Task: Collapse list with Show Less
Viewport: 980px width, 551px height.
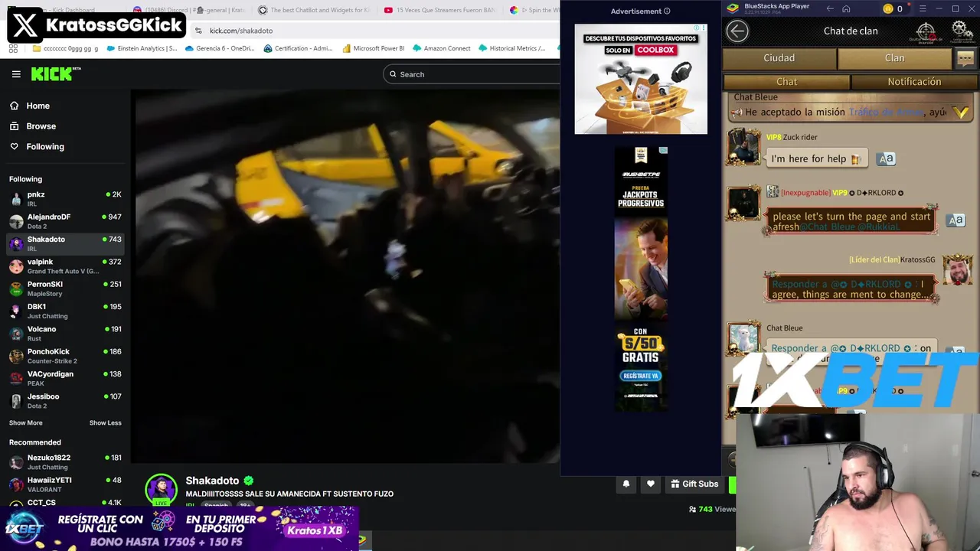Action: click(105, 422)
